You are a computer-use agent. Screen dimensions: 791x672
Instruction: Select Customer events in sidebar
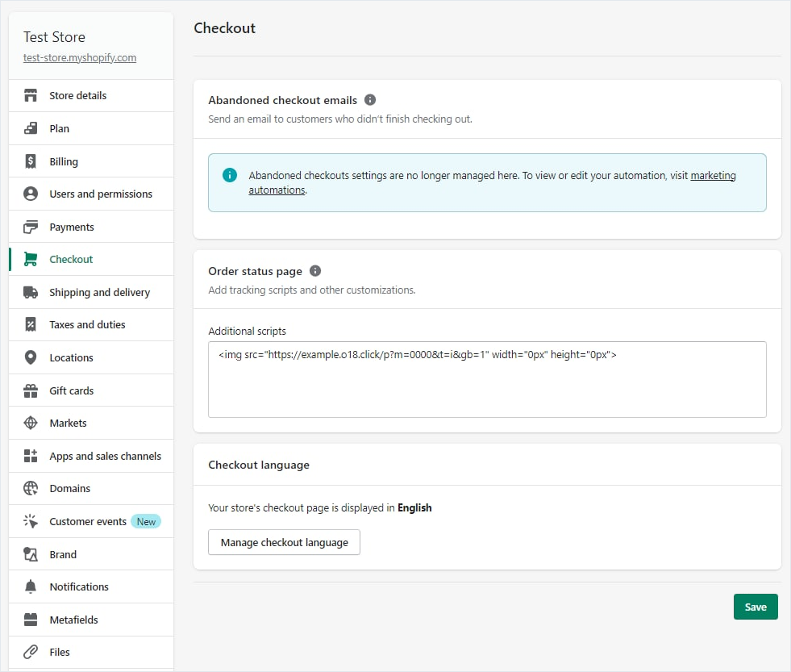[x=88, y=522]
